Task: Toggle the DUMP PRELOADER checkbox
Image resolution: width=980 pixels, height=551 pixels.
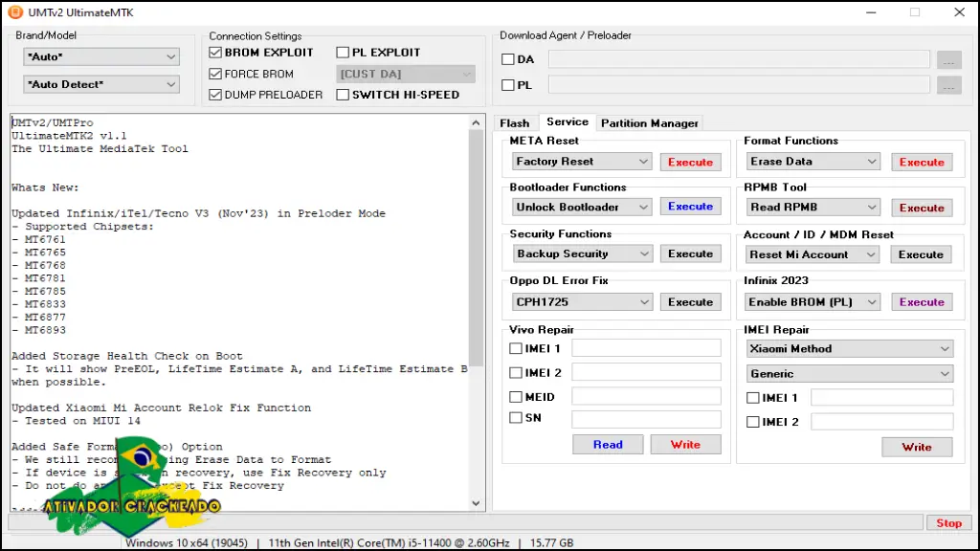Action: click(215, 95)
